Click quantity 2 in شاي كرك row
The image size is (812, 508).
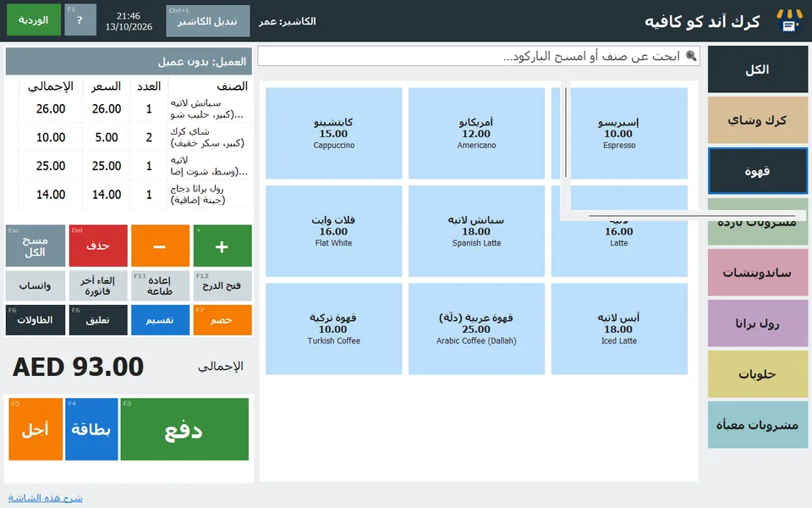[149, 137]
